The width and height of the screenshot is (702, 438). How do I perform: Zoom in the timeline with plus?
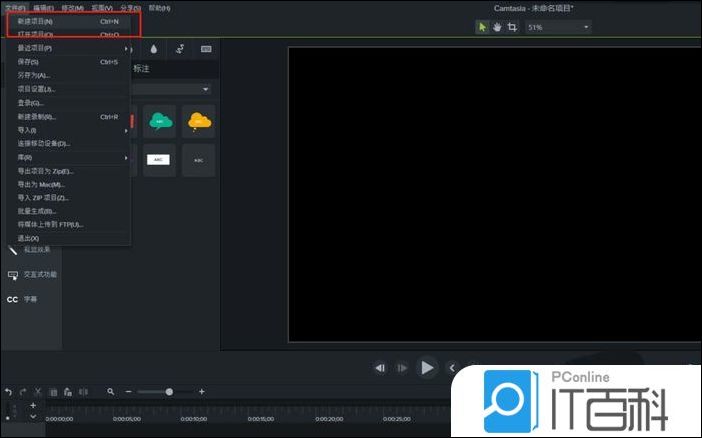coord(202,392)
